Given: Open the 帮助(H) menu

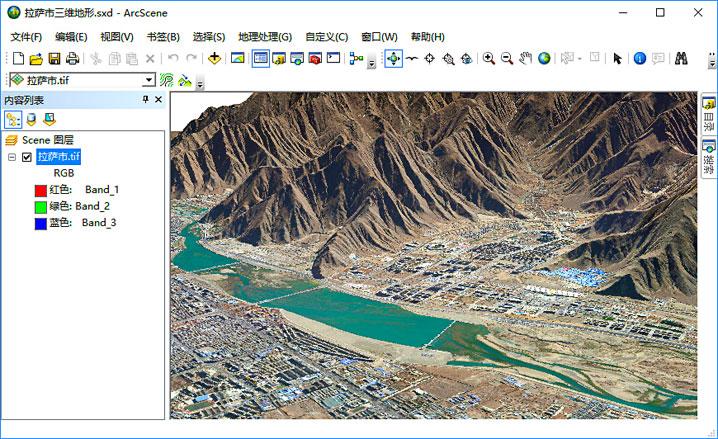Looking at the screenshot, I should point(428,37).
